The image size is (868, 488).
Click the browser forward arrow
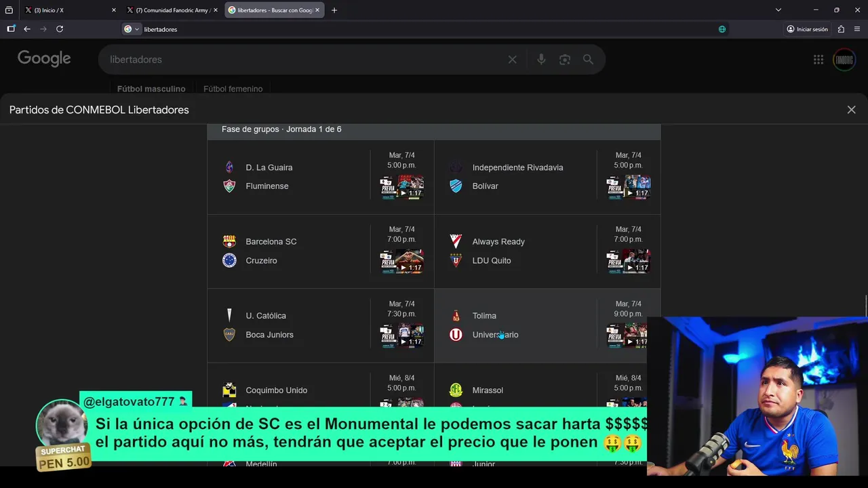tap(43, 29)
